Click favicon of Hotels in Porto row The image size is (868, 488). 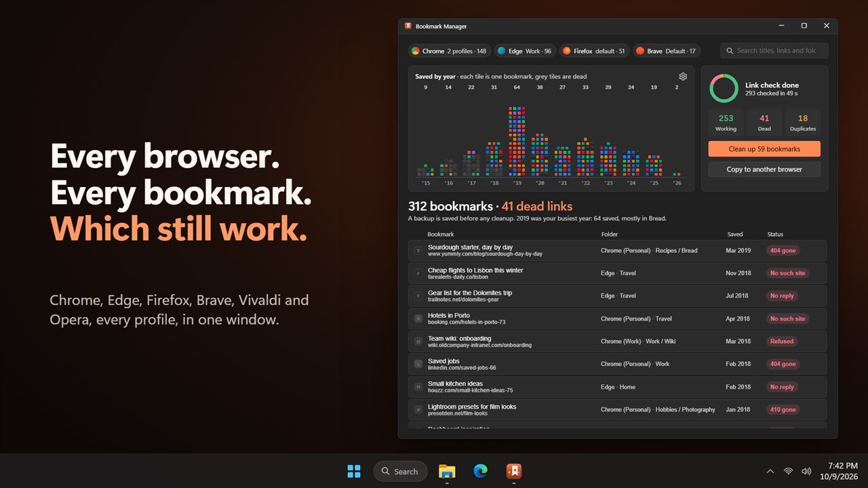coord(418,319)
